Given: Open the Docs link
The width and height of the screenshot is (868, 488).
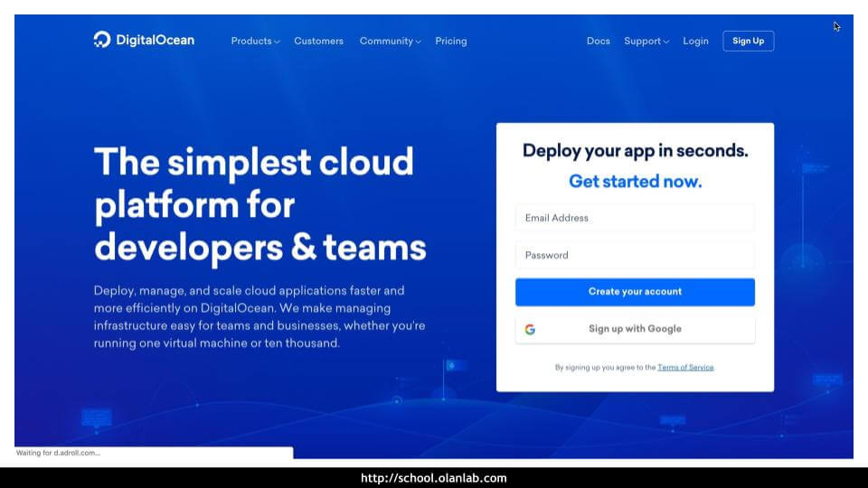Looking at the screenshot, I should coord(598,41).
